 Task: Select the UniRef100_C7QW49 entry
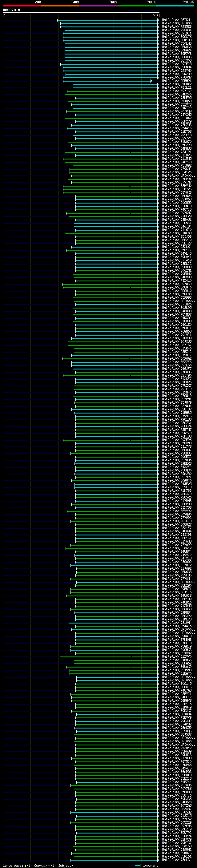tap(176, 396)
